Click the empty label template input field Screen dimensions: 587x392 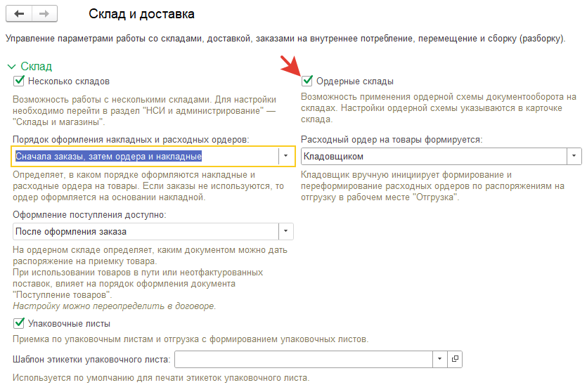304,359
